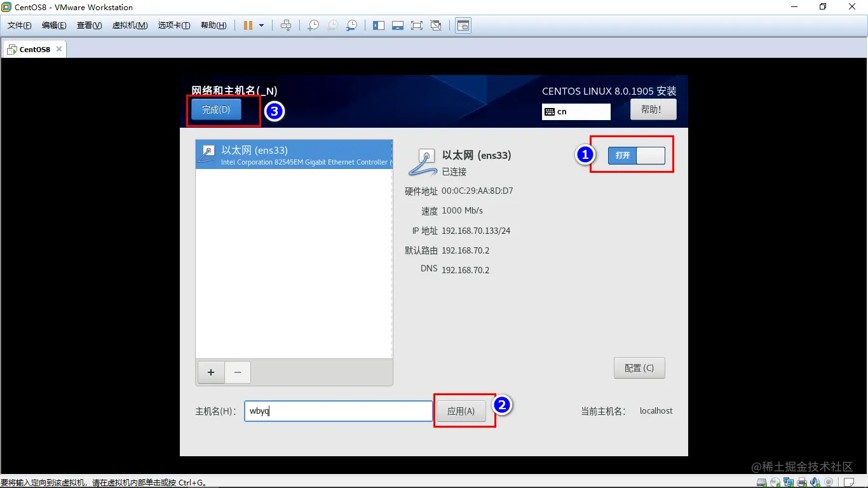Open the 查看(V) menu
868x488 pixels.
[x=89, y=25]
